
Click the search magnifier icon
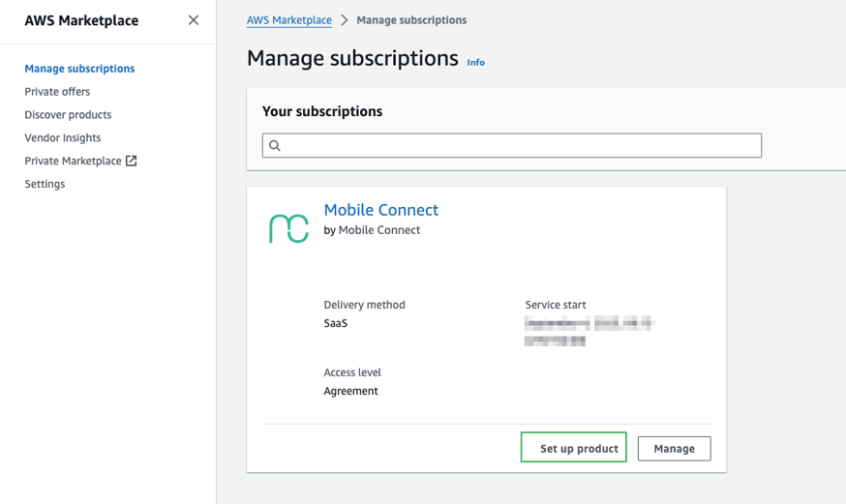275,145
